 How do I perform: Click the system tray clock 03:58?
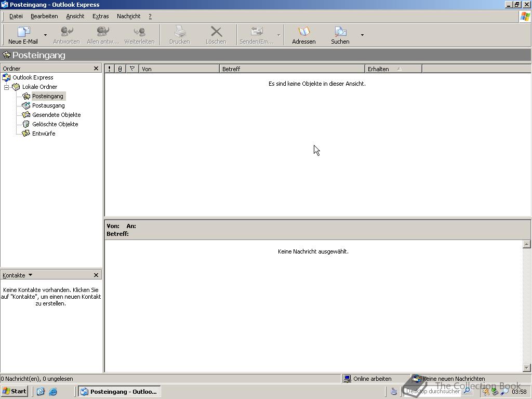(519, 392)
